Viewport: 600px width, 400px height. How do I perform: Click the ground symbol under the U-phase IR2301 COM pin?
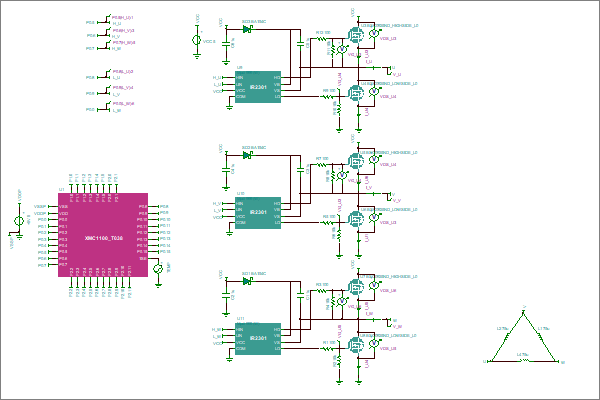[x=230, y=108]
